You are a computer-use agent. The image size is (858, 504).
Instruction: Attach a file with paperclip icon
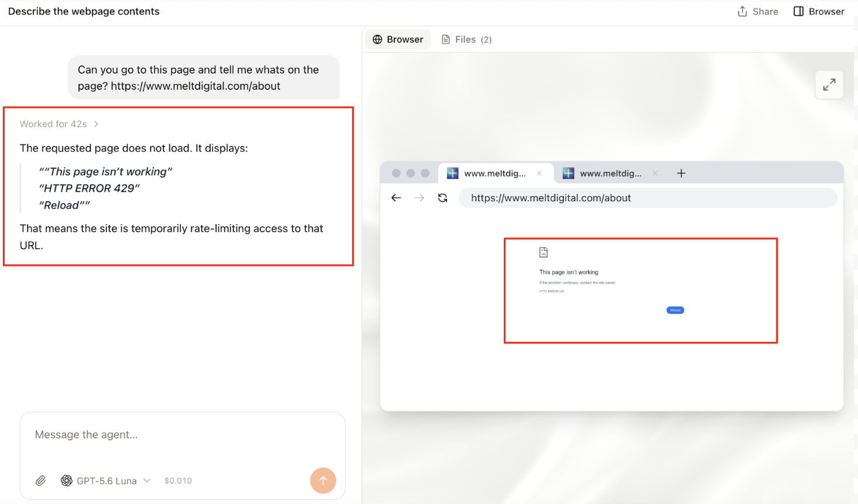tap(40, 481)
